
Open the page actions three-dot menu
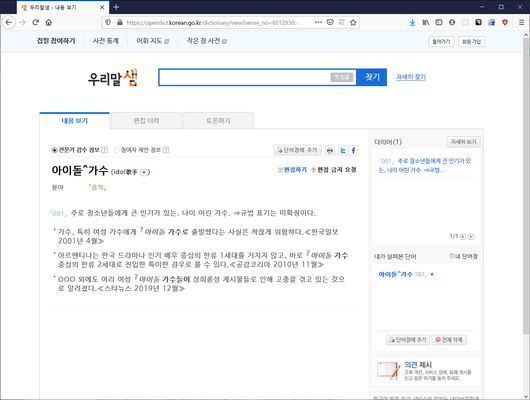click(x=318, y=22)
